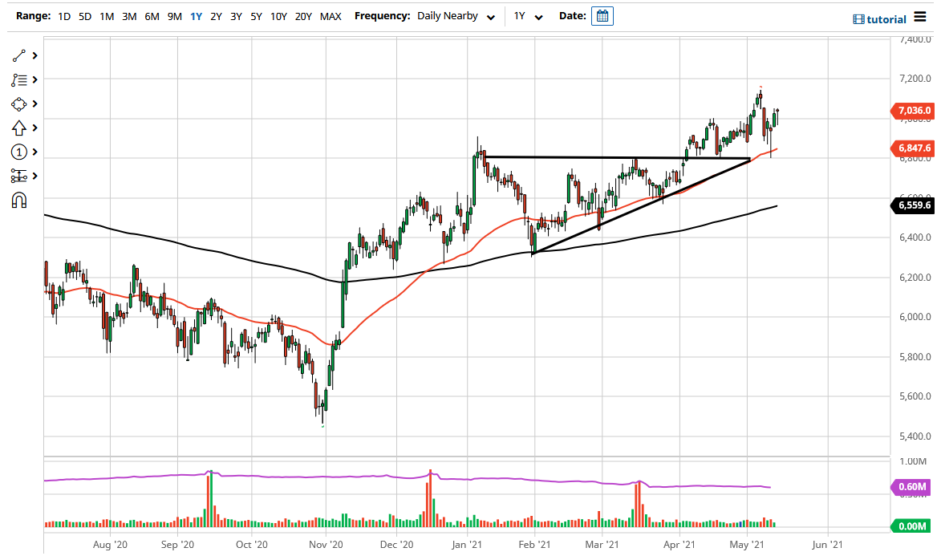
Task: Select the 5D range button
Action: click(83, 15)
